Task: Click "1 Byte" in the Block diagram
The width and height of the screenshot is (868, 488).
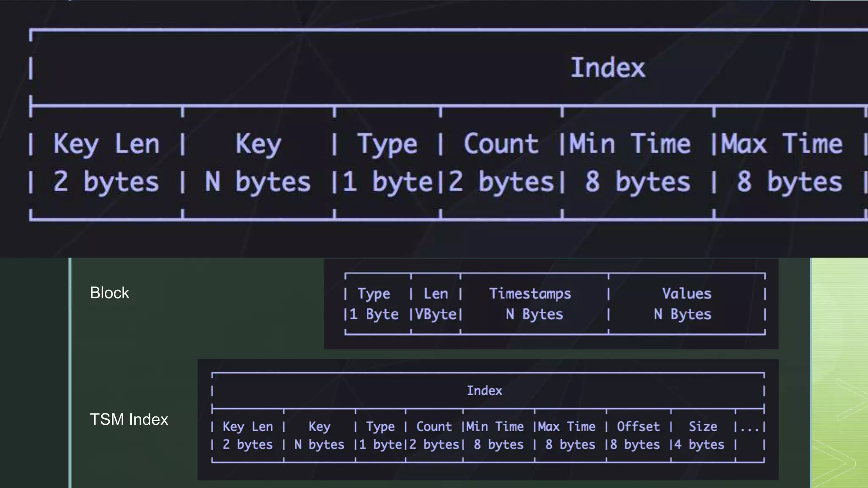Action: 374,314
